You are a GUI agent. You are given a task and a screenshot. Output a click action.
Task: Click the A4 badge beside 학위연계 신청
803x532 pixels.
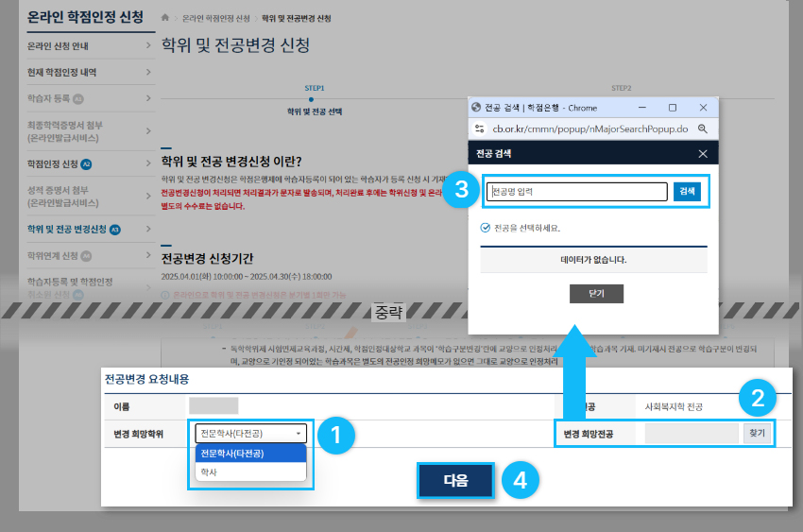point(86,256)
